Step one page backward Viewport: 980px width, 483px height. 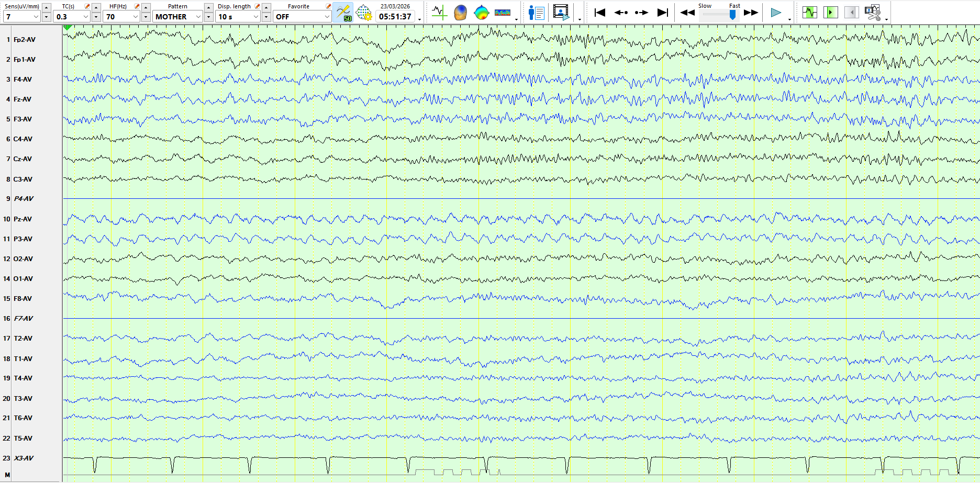point(621,13)
